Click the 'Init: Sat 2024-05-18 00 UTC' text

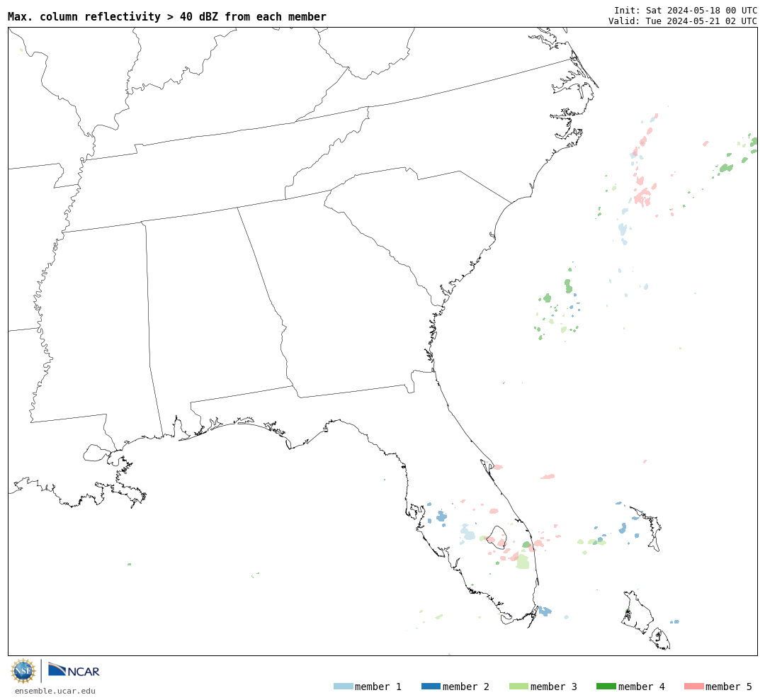click(686, 10)
